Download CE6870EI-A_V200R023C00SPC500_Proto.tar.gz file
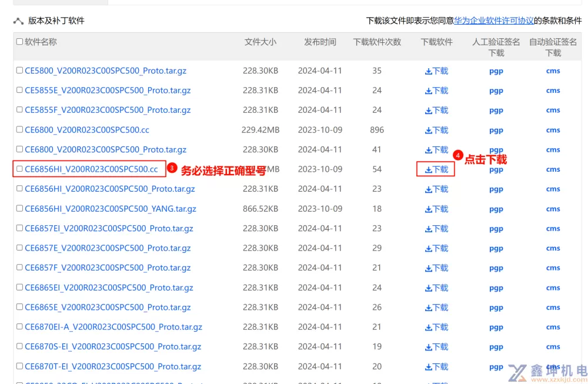 pos(436,327)
